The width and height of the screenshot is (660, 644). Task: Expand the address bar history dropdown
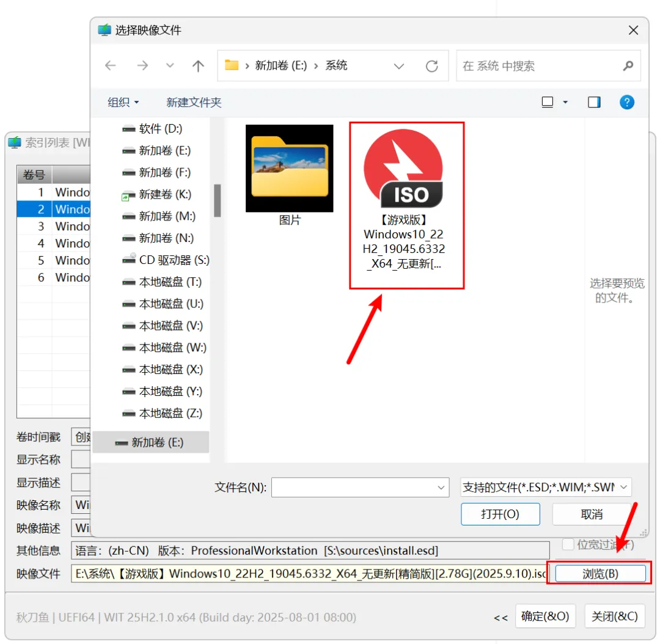(398, 66)
